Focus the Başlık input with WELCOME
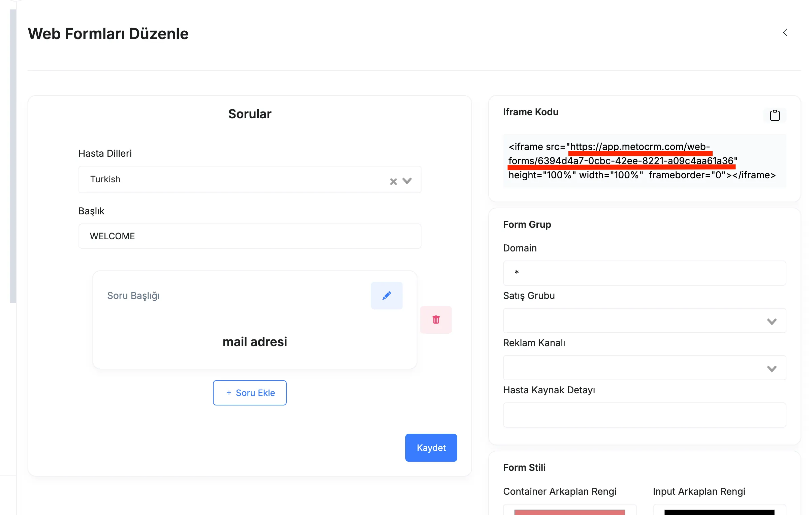 250,236
